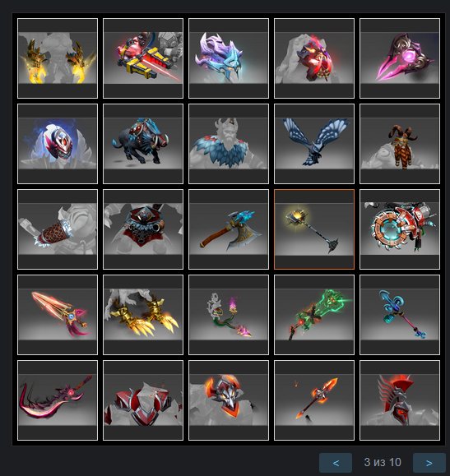Select the purple-blue horned helmet item

coord(229,58)
